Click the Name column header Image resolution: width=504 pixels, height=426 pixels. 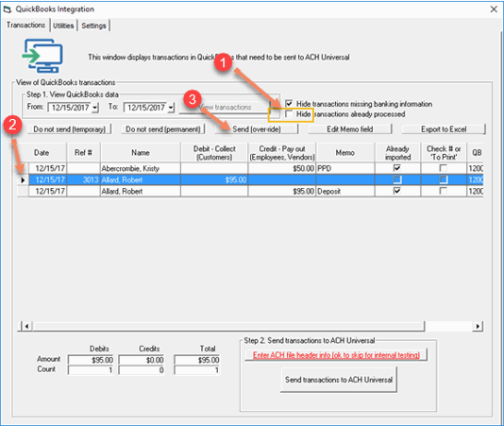pos(141,152)
